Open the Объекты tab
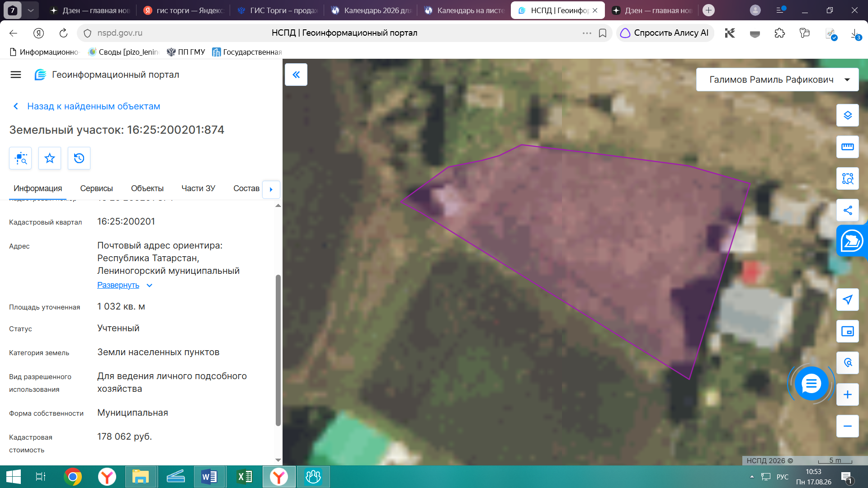Screen dimensions: 868x488 click(147, 188)
